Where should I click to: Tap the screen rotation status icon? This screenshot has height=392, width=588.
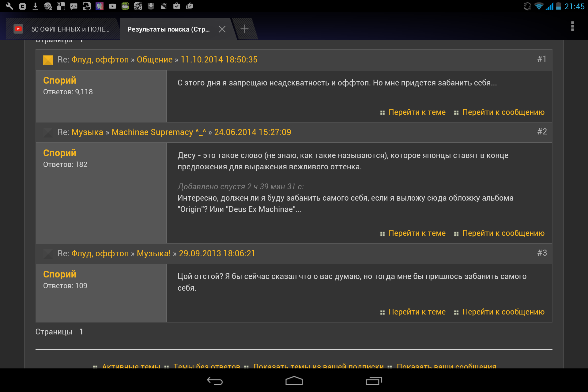(x=527, y=6)
